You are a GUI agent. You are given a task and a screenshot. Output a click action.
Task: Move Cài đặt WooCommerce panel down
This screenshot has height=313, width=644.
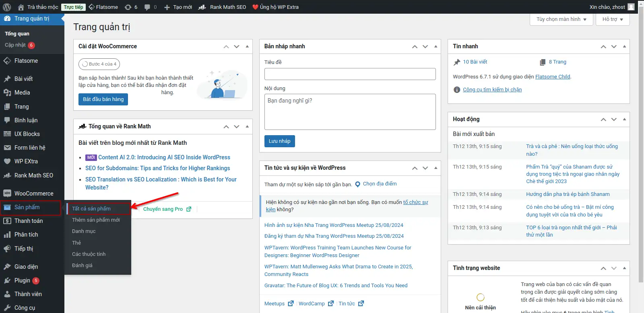coord(237,46)
